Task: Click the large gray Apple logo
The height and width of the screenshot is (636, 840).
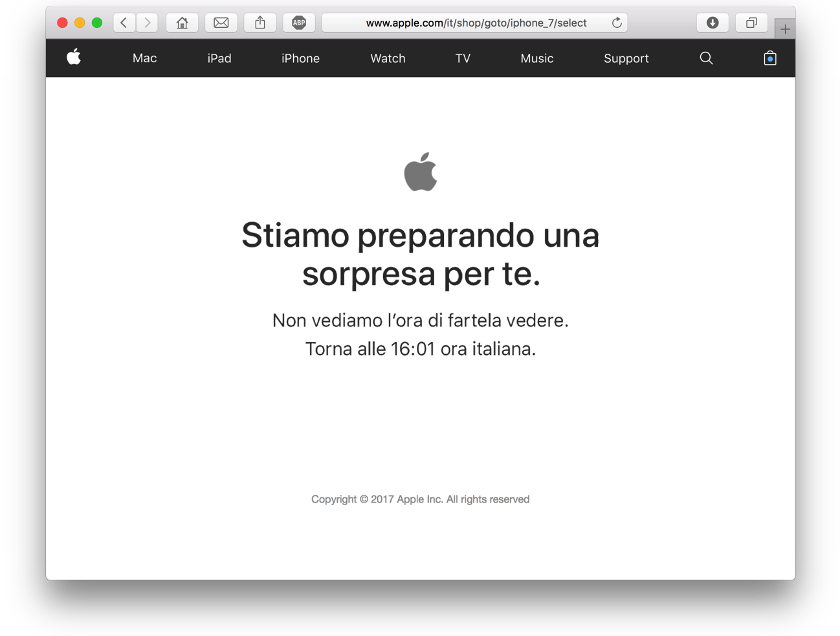Action: (420, 171)
